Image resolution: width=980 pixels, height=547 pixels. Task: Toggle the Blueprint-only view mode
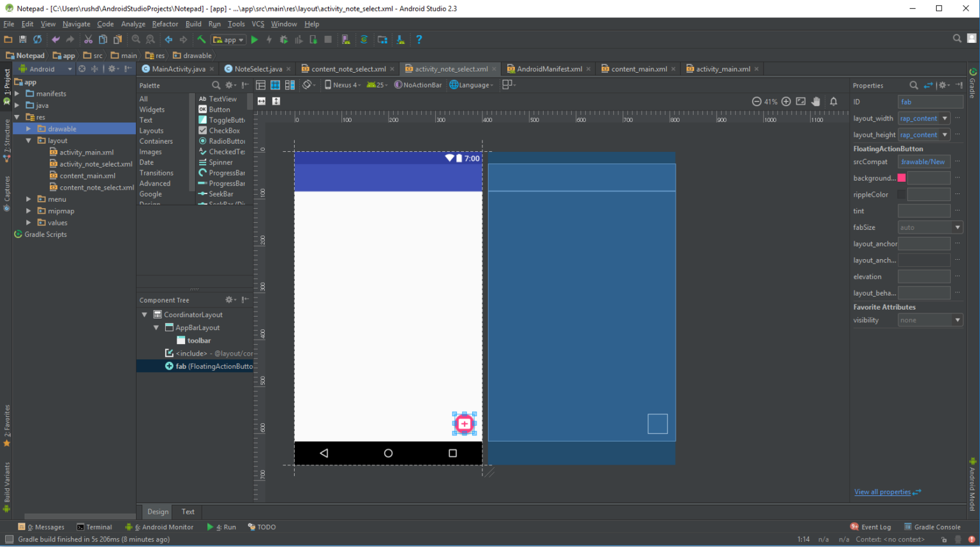click(275, 85)
